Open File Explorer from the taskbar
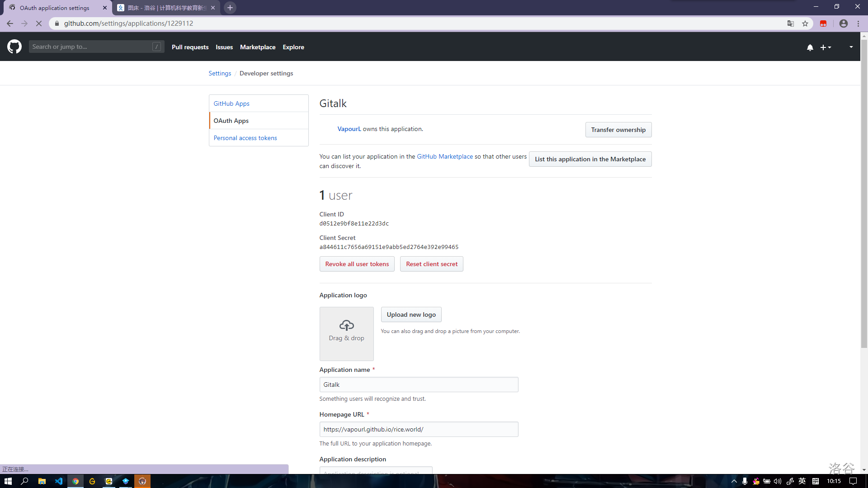This screenshot has height=488, width=868. coord(42,481)
